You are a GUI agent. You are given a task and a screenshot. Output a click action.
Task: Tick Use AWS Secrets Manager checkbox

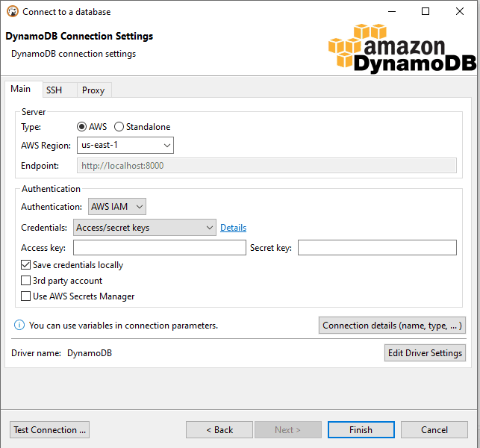25,296
